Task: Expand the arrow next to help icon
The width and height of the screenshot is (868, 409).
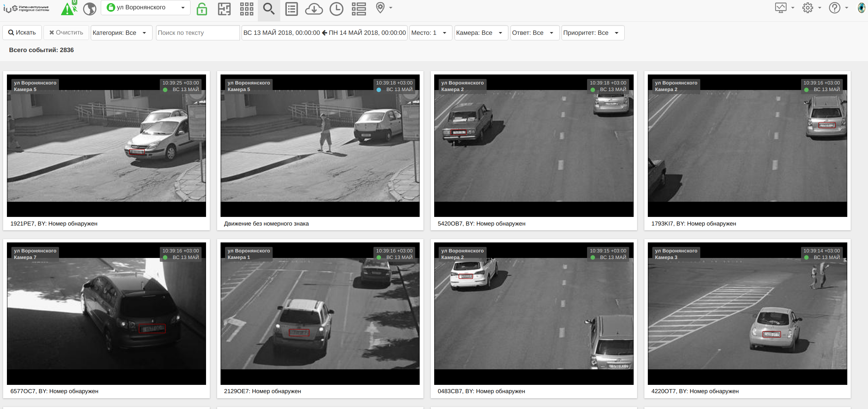Action: pyautogui.click(x=847, y=8)
